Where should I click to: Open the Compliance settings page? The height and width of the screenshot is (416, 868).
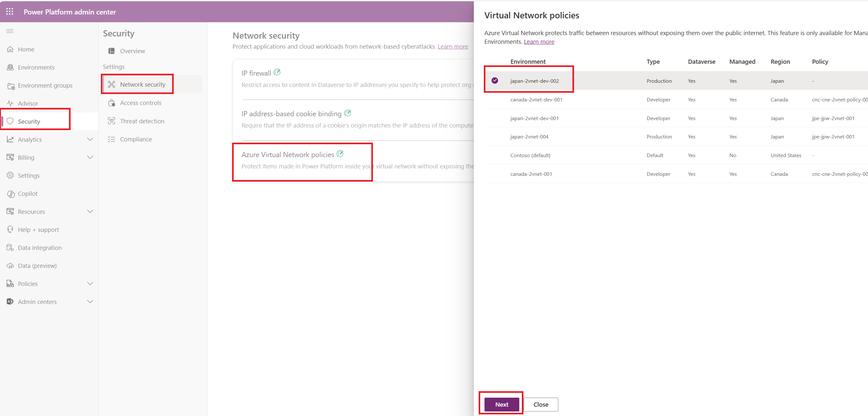tap(136, 139)
